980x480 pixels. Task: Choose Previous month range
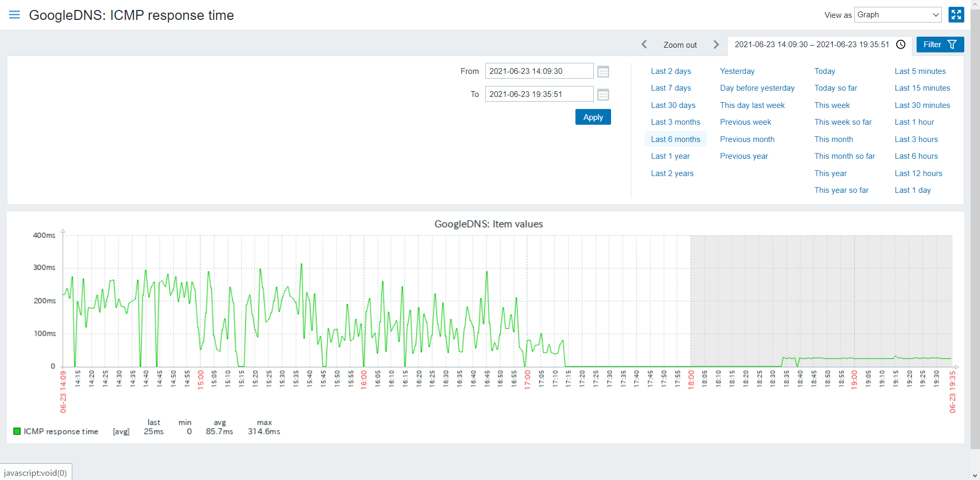(747, 139)
